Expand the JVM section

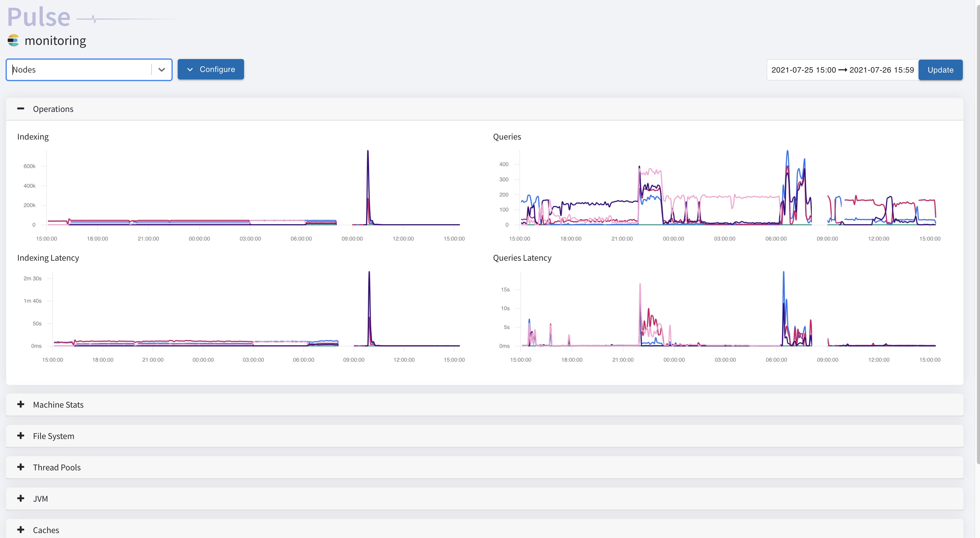click(21, 498)
